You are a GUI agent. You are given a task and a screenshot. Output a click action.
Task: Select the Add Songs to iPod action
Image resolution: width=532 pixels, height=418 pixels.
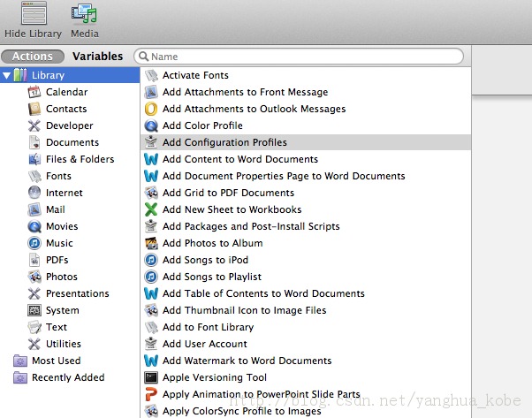pos(306,260)
